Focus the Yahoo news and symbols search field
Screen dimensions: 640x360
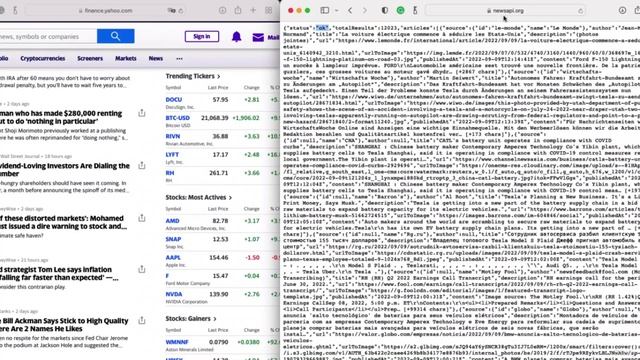click(48, 36)
